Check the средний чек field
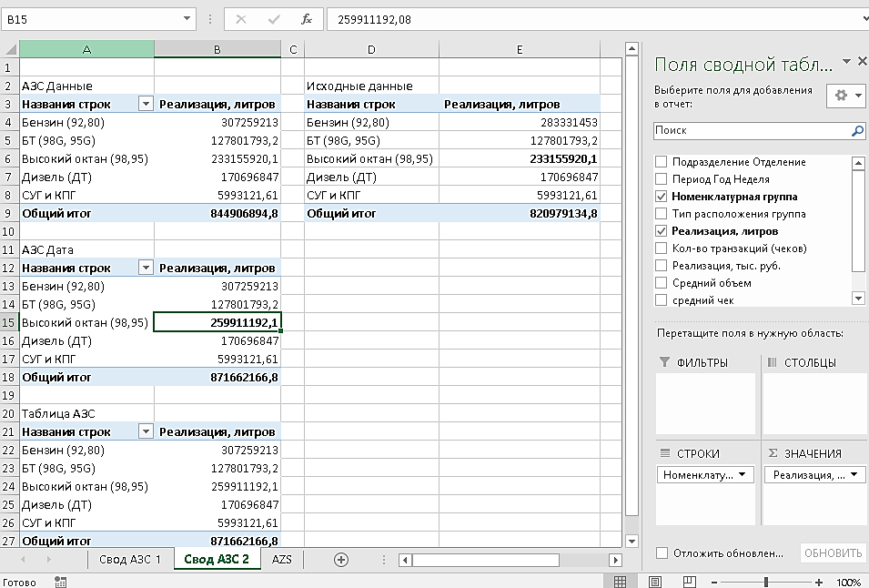The width and height of the screenshot is (869, 588). (661, 299)
